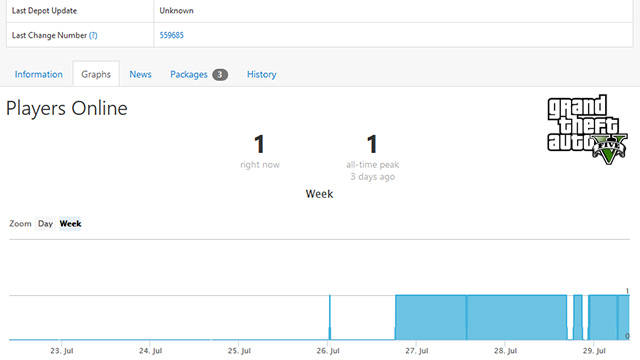640x360 pixels.
Task: Click the 26. Jul spike on graph
Action: point(330,317)
